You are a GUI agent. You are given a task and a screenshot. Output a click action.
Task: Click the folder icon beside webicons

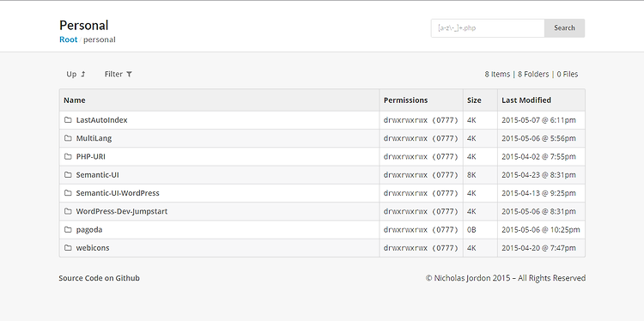tap(68, 248)
